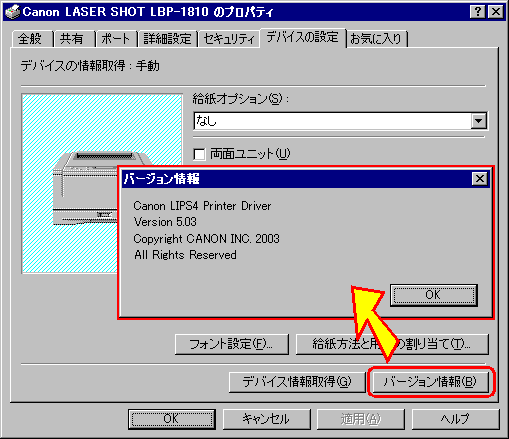This screenshot has height=439, width=509.
Task: Close the バージョン情報 dialog with X
Action: (x=480, y=179)
